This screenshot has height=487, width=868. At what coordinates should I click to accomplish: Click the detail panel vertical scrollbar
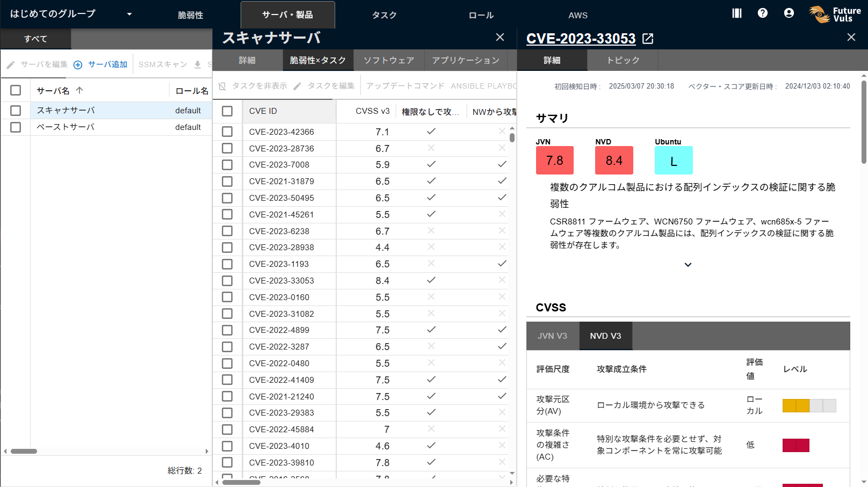tap(864, 122)
